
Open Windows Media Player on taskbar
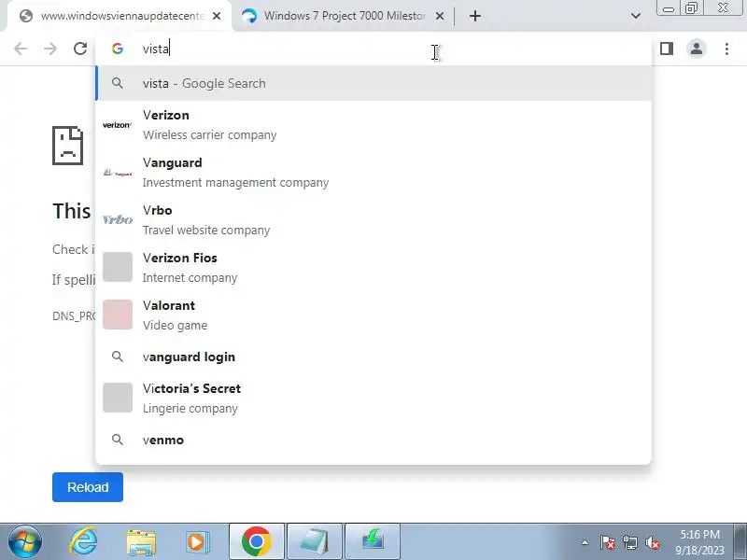click(198, 542)
